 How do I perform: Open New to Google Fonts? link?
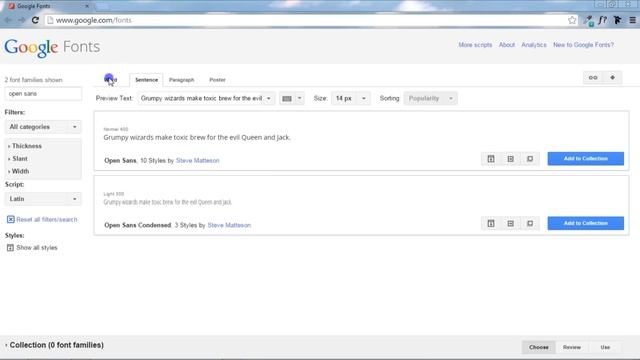pyautogui.click(x=583, y=45)
